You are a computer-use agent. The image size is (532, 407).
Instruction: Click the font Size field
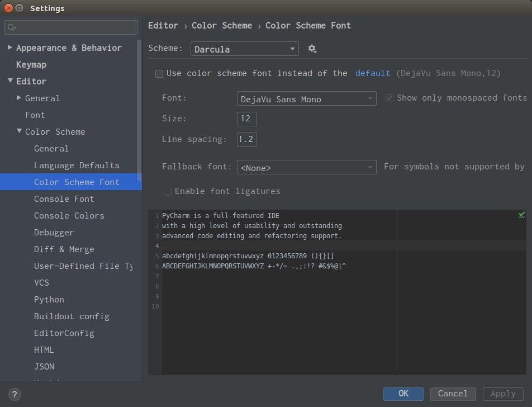pyautogui.click(x=246, y=119)
